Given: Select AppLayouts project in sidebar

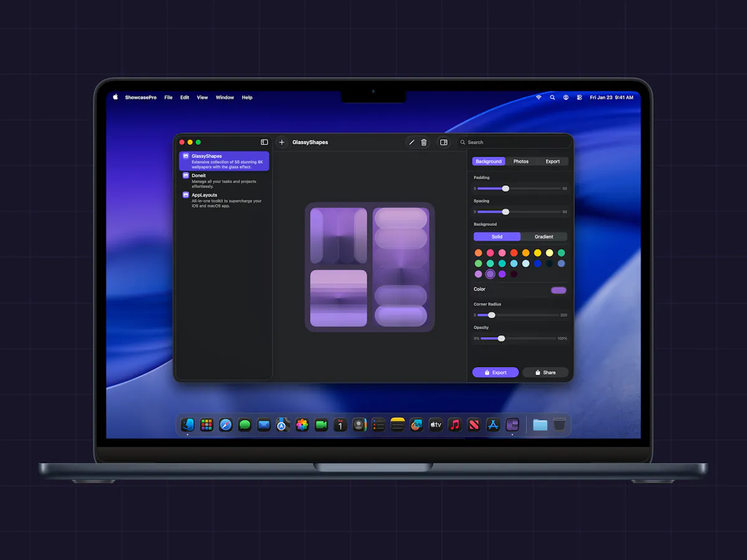Looking at the screenshot, I should [224, 200].
